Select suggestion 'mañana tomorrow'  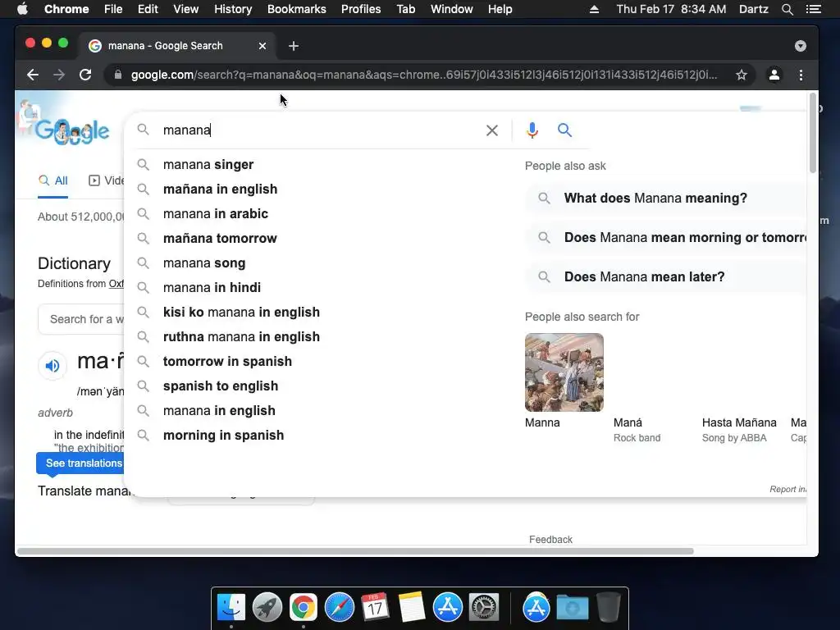[x=220, y=239]
